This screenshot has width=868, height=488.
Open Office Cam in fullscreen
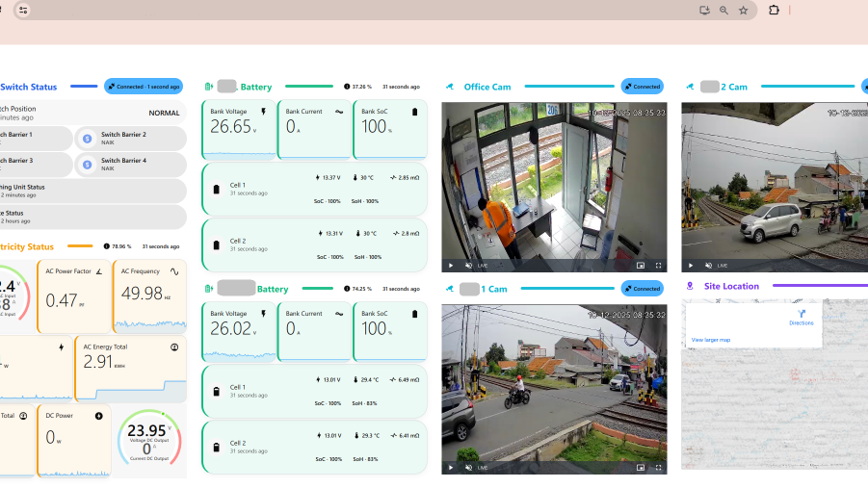[x=659, y=266]
